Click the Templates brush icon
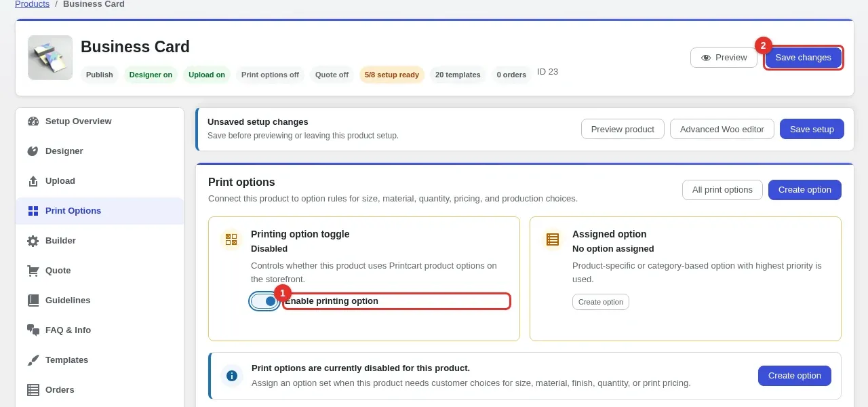Image resolution: width=868 pixels, height=407 pixels. click(33, 360)
